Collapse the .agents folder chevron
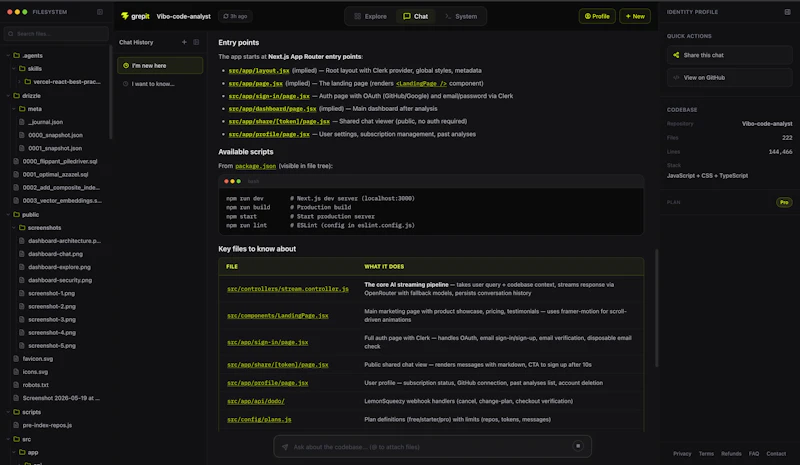Viewport: 800px width, 465px height. (x=8, y=55)
